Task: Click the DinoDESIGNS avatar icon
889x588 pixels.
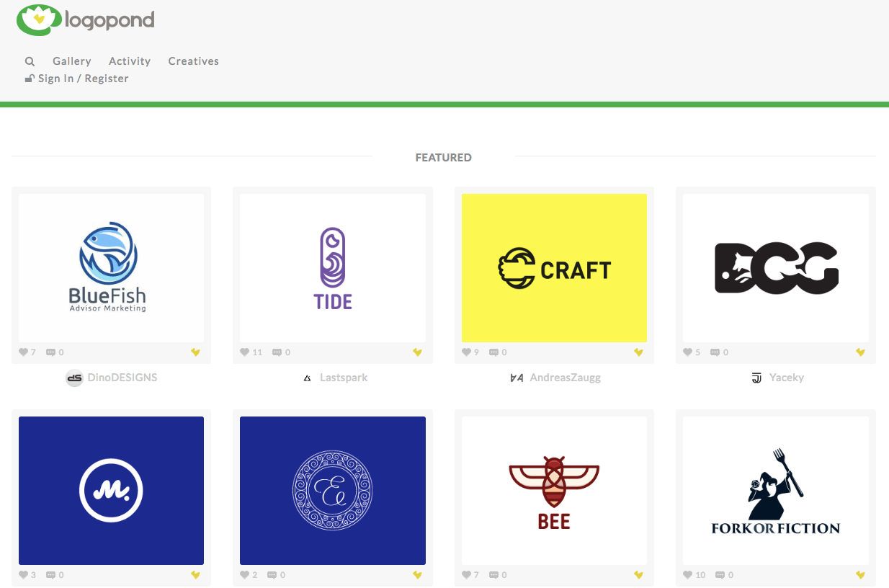Action: coord(74,377)
